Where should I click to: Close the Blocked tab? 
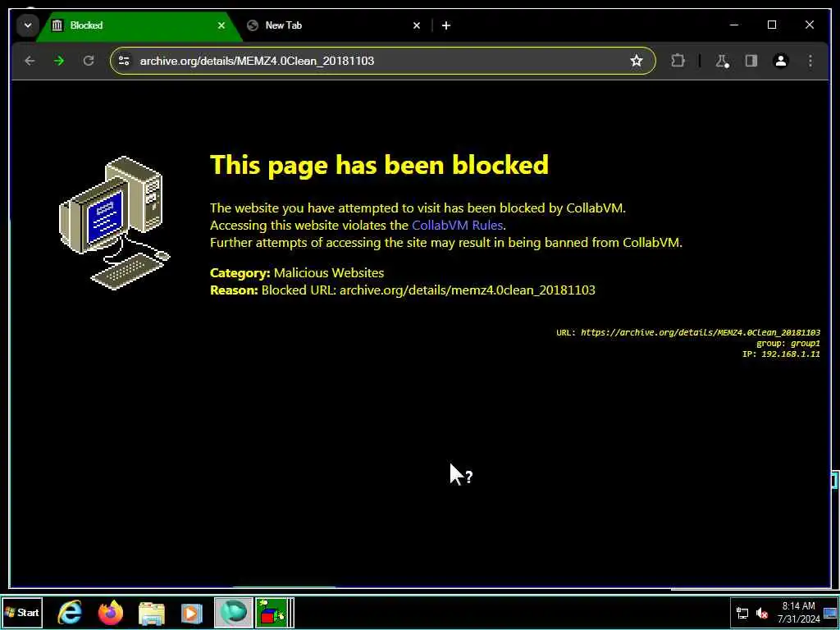(x=221, y=25)
